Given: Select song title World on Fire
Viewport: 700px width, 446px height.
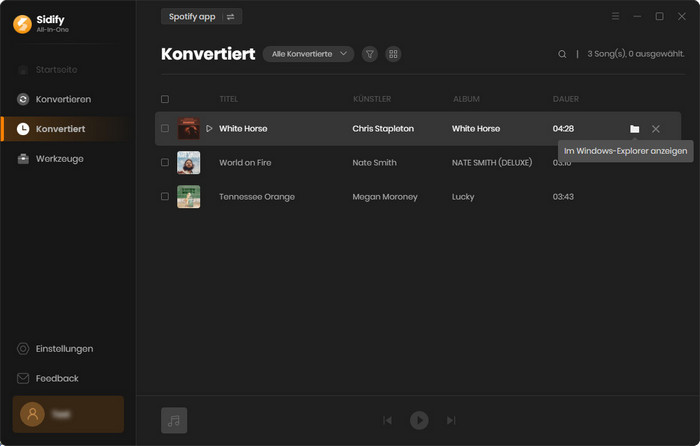Looking at the screenshot, I should click(x=245, y=163).
